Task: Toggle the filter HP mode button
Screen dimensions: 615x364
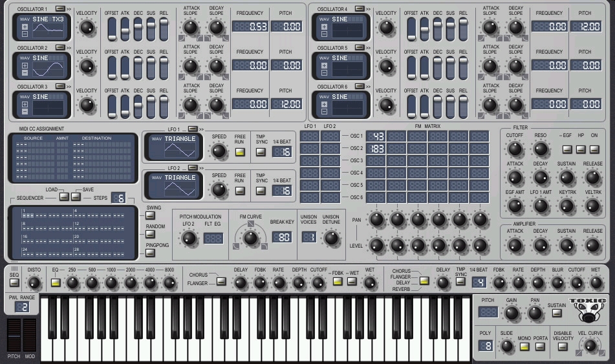Action: [x=581, y=149]
